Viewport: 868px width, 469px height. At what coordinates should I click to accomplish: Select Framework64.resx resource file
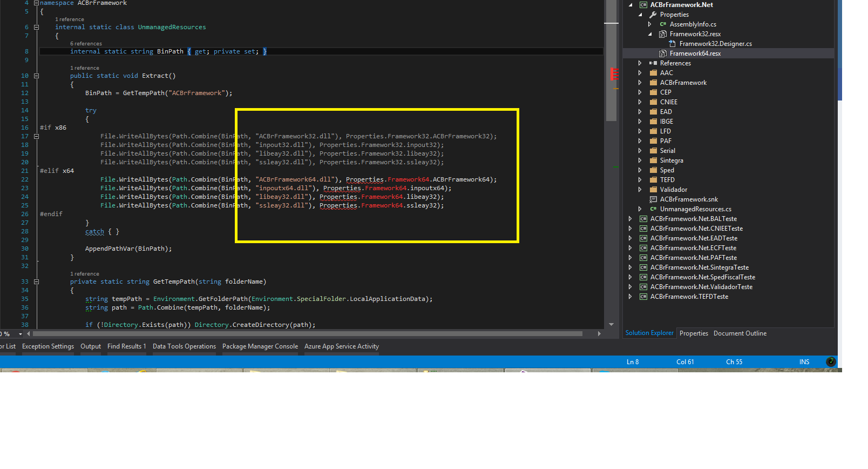click(x=695, y=53)
